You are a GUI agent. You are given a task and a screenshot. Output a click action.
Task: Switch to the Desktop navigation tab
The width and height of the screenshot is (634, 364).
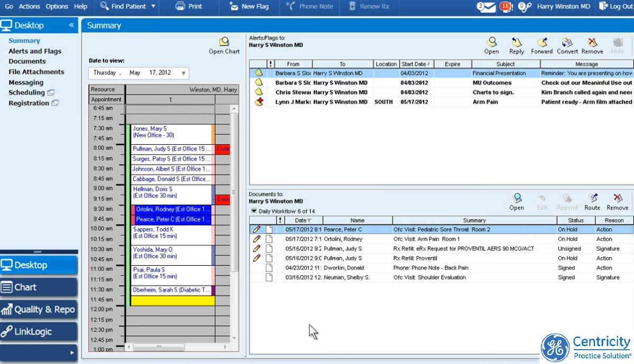(39, 265)
